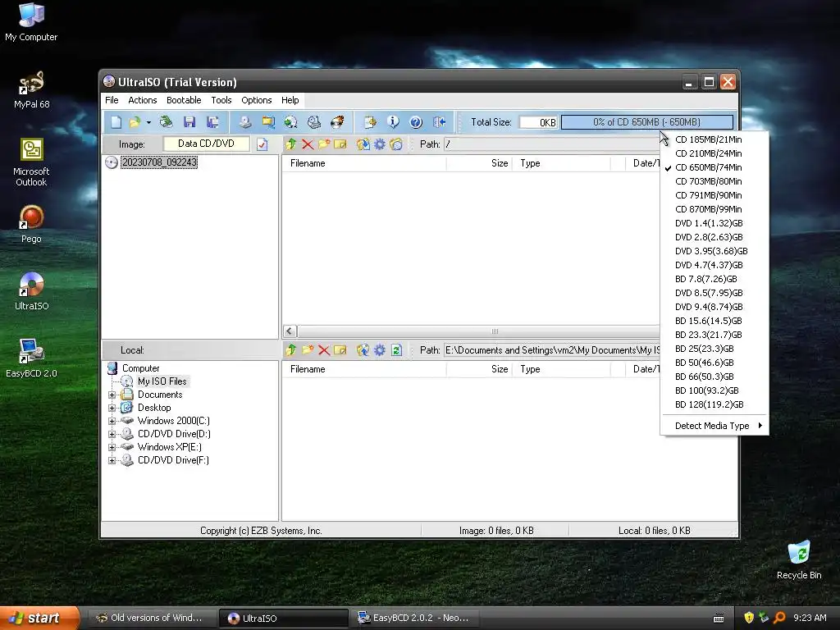Open image info with the blue 'i' icon
Viewport: 840px width, 630px height.
(x=393, y=122)
